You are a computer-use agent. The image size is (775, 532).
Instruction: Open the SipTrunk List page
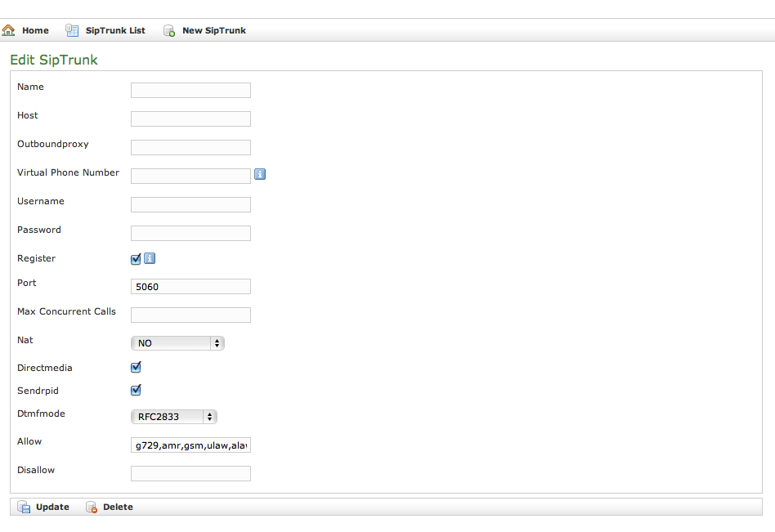click(x=114, y=30)
